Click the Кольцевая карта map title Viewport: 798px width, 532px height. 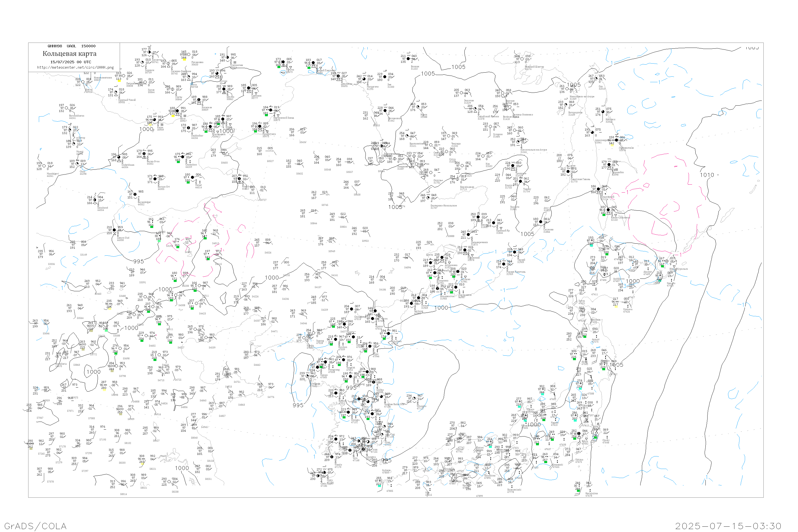[x=69, y=54]
